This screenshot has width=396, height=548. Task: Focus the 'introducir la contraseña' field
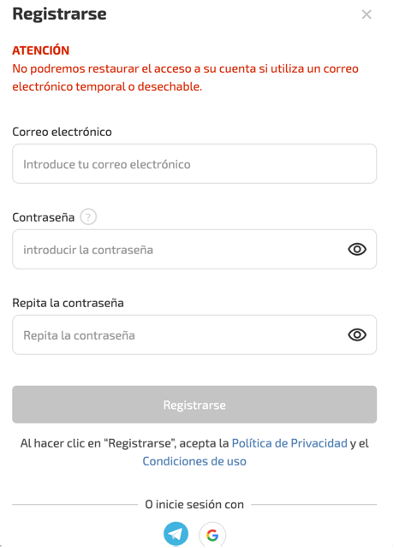pos(194,249)
